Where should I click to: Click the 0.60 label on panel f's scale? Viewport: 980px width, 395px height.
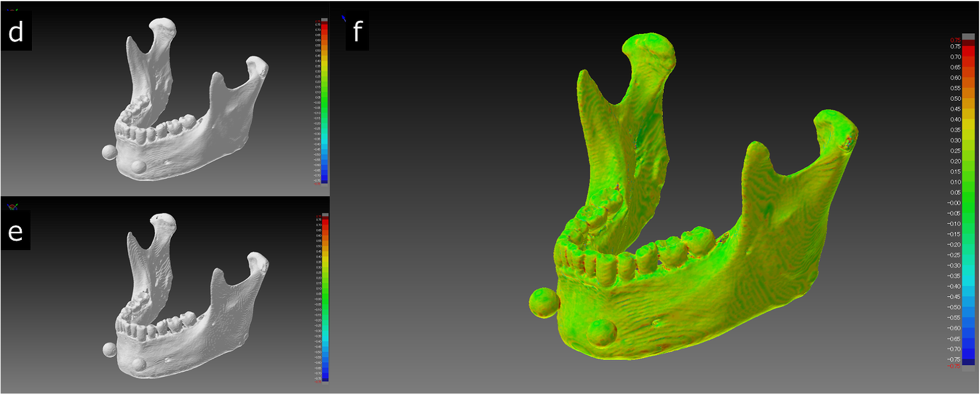tap(955, 78)
